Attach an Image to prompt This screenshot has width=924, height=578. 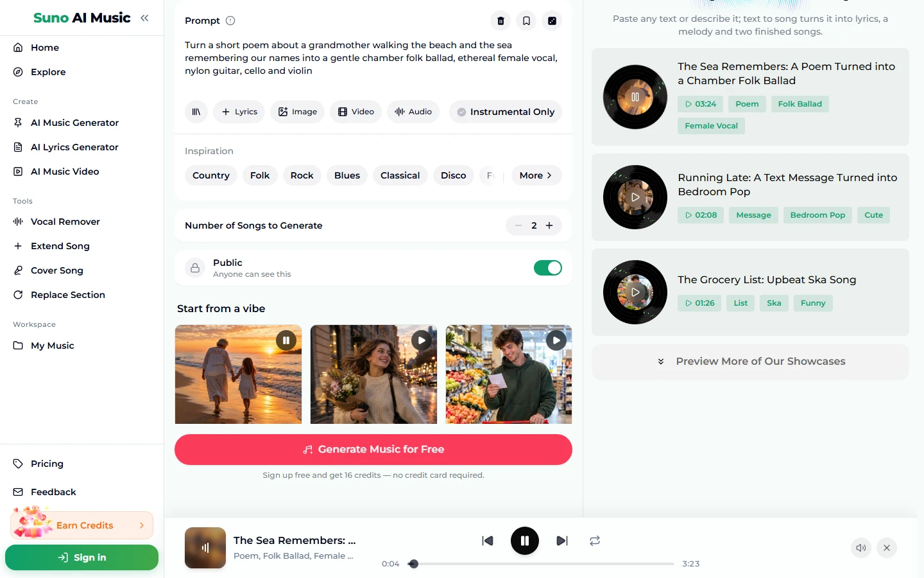[298, 112]
